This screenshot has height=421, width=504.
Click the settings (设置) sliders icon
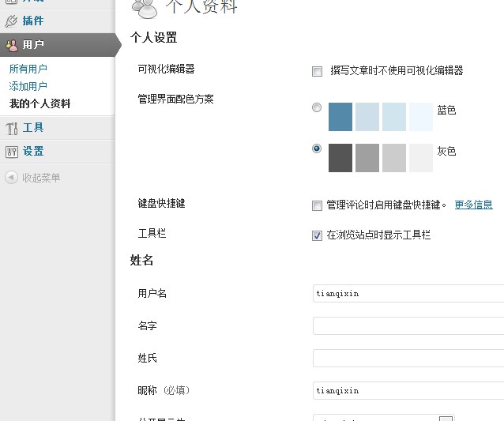click(11, 152)
